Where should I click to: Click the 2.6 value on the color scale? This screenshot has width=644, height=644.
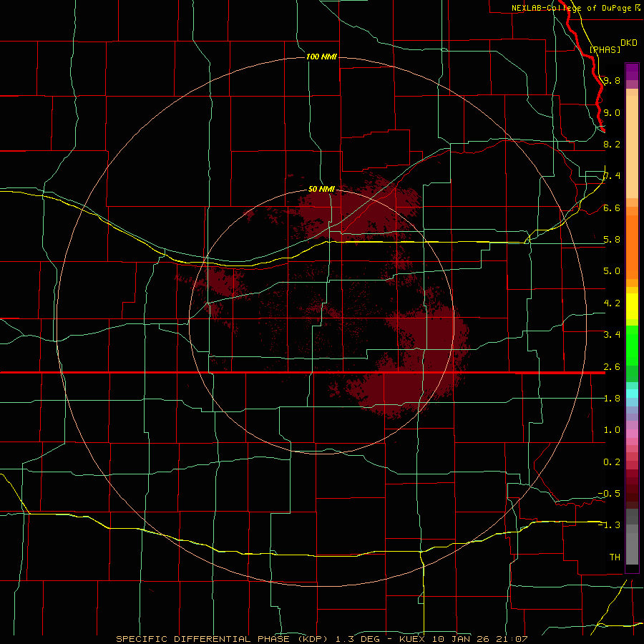pos(612,367)
